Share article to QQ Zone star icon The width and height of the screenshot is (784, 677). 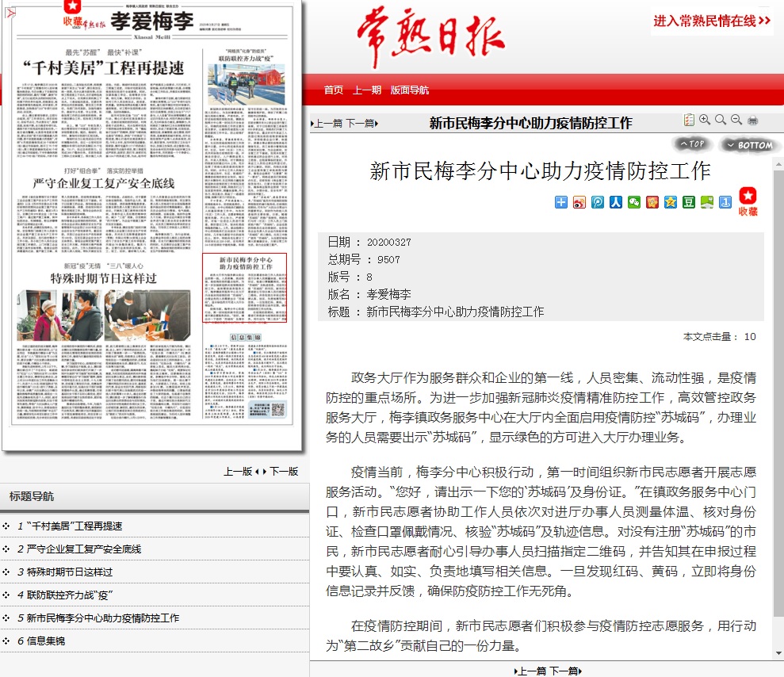click(x=671, y=202)
